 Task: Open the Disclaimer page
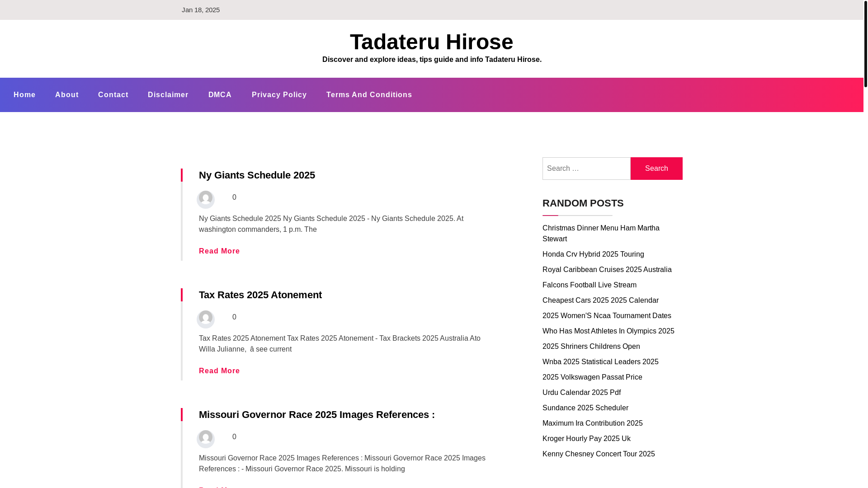point(168,95)
